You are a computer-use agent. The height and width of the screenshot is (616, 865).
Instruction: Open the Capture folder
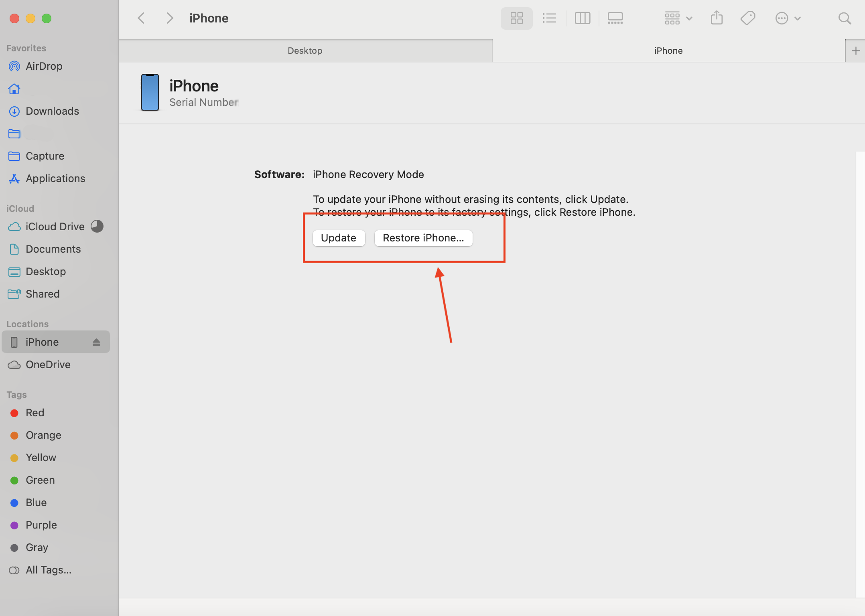pos(56,156)
